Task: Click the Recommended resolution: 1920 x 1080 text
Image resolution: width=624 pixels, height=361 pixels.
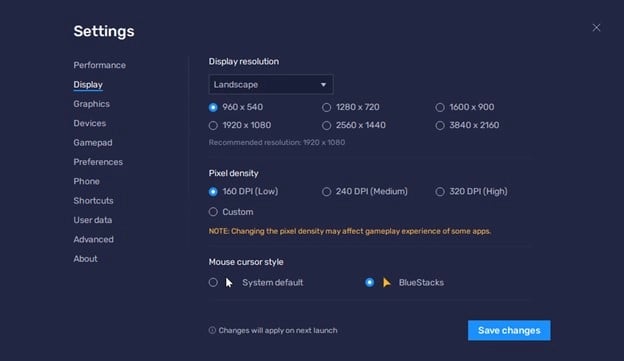Action: click(x=277, y=142)
